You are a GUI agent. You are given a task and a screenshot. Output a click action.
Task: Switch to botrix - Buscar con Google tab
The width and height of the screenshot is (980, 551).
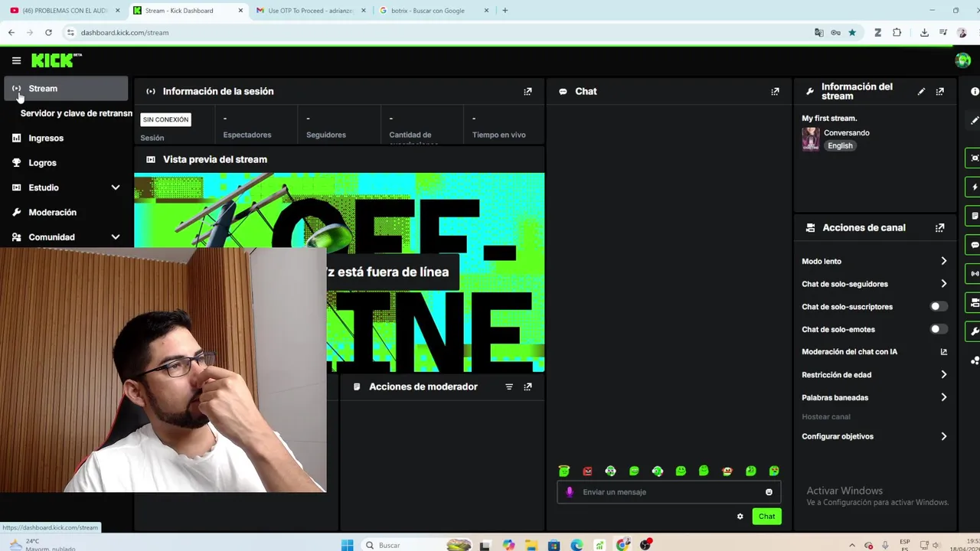433,11
